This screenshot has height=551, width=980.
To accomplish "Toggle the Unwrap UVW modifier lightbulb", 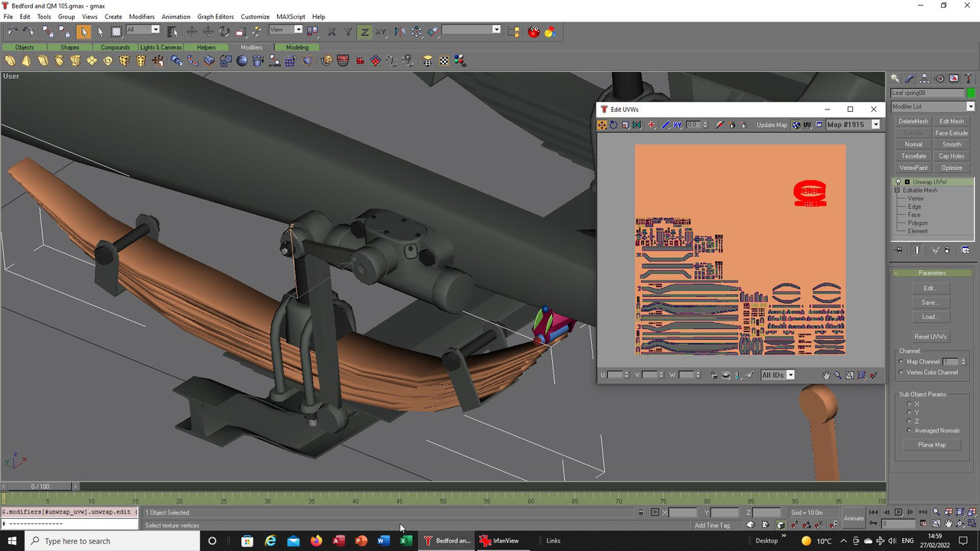I will click(898, 182).
